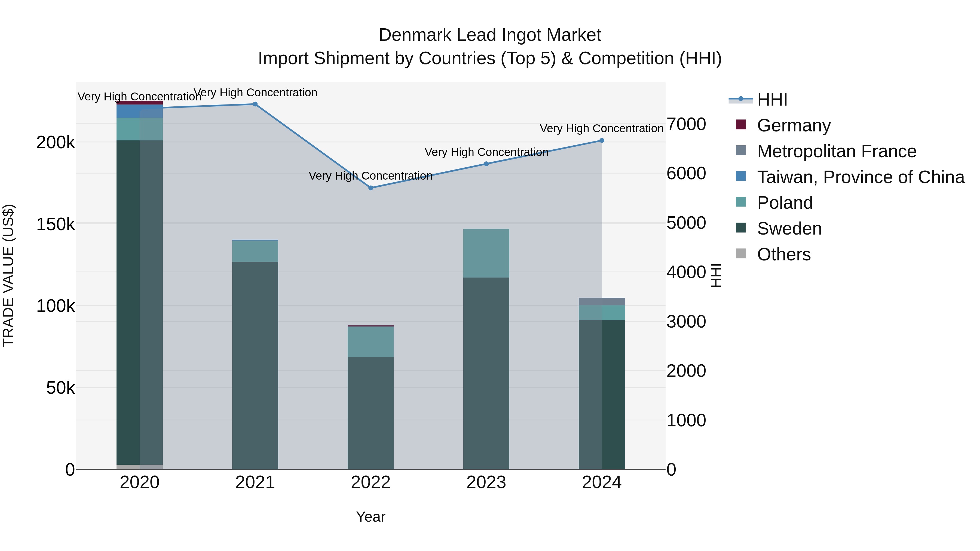
Task: Click the Sweden bar segment for 2022
Action: [371, 413]
